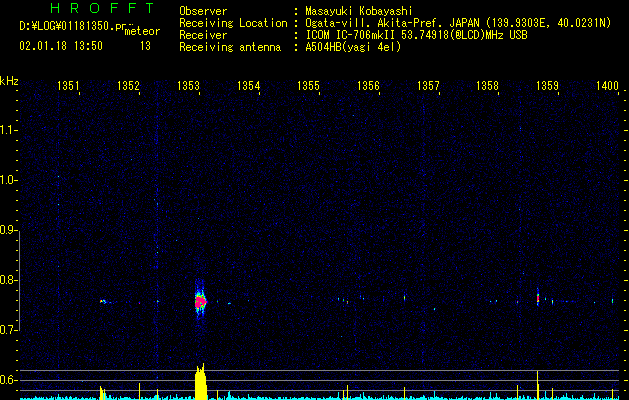Click the 1358 time axis label
Viewport: 629px width, 400px height.
coord(487,85)
